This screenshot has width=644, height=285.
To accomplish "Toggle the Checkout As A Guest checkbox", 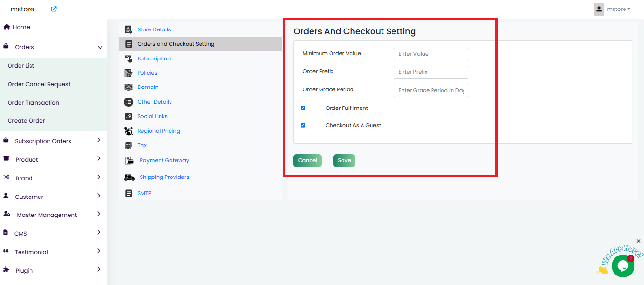I will coord(303,125).
